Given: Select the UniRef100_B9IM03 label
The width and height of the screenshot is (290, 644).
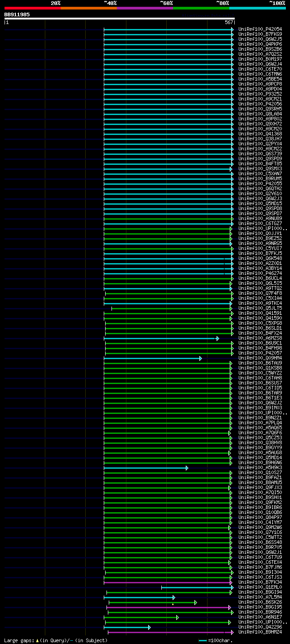Looking at the screenshot, I should [x=260, y=408].
